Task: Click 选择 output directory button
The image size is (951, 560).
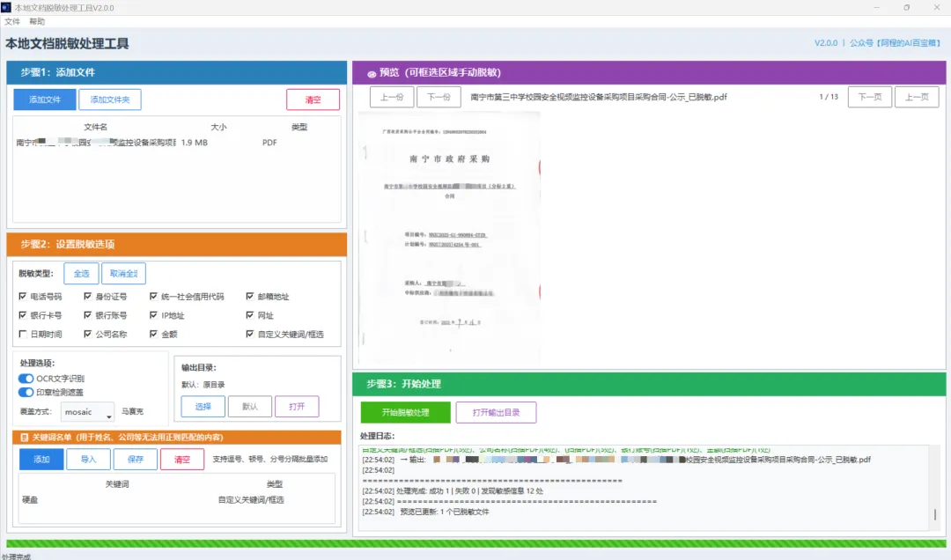Action: pos(203,407)
